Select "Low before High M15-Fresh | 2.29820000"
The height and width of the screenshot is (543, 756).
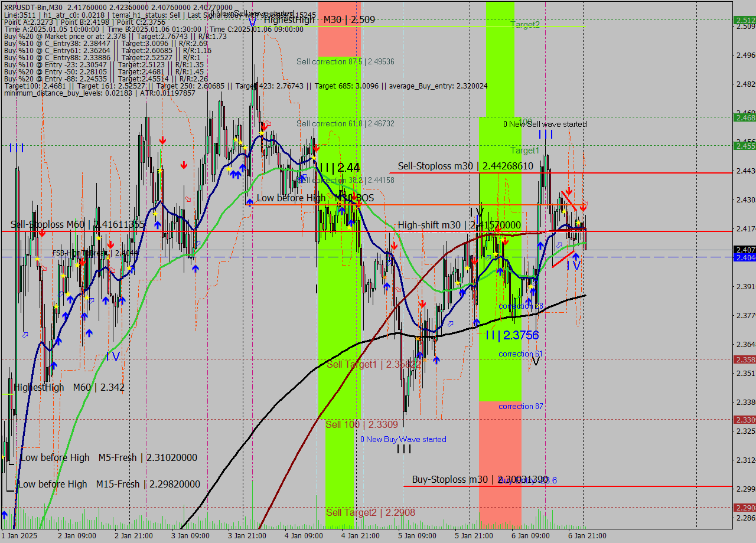pos(109,484)
